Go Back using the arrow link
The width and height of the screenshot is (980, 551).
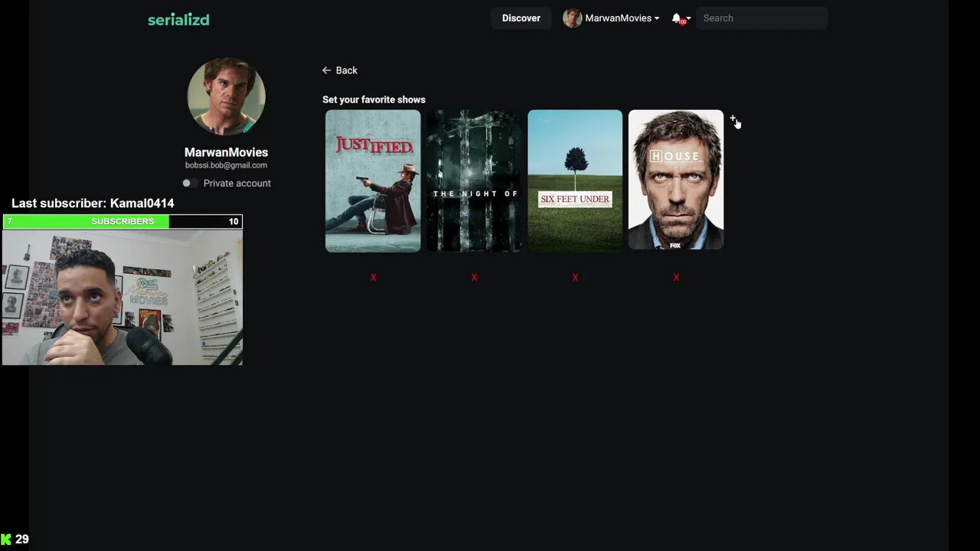(340, 70)
